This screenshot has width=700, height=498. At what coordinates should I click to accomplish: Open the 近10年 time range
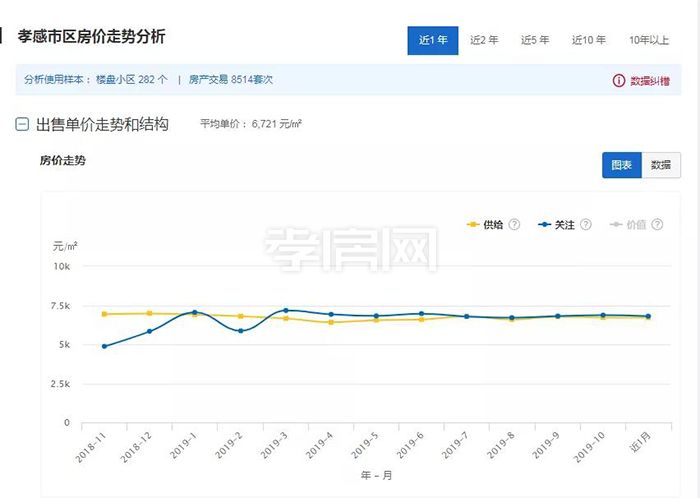(588, 40)
